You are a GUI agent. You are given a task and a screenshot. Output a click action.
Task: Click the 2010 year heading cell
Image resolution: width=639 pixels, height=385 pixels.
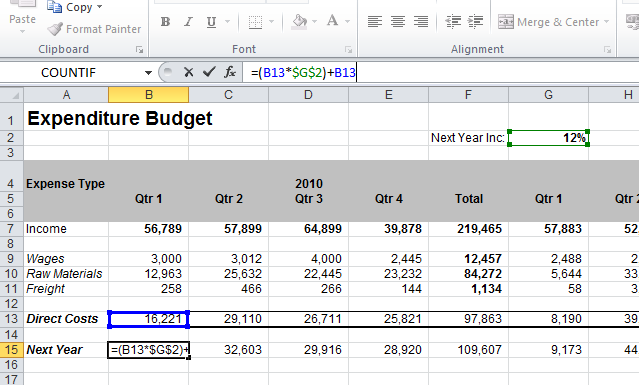(308, 184)
